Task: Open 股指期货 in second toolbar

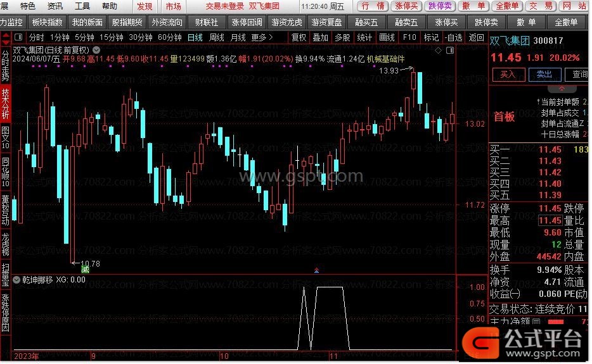Action: pyautogui.click(x=127, y=23)
